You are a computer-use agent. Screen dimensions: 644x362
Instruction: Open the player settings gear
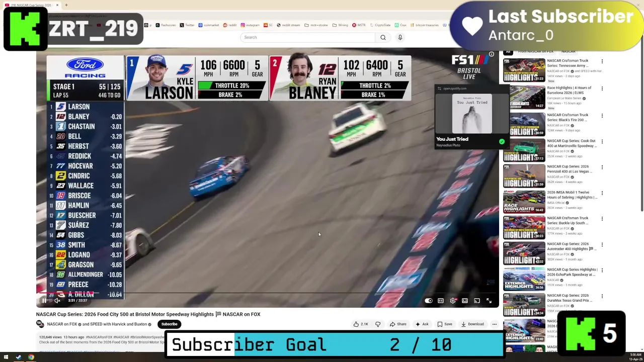[x=453, y=301]
